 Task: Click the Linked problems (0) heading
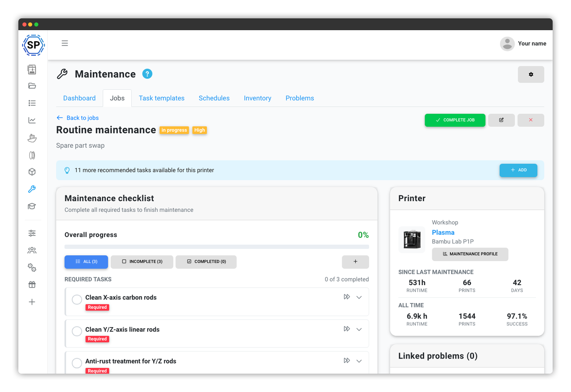[438, 356]
